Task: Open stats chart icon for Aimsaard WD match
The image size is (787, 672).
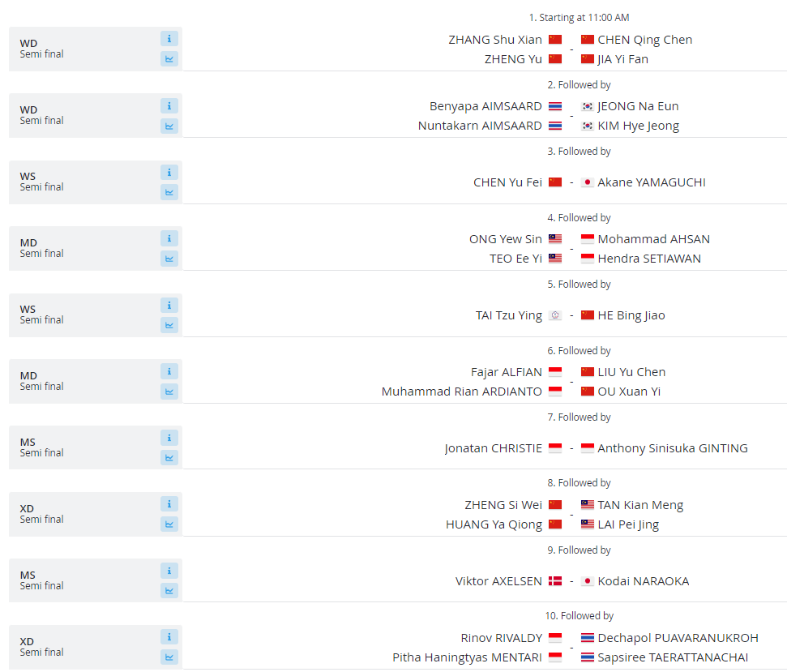Action: click(x=169, y=126)
